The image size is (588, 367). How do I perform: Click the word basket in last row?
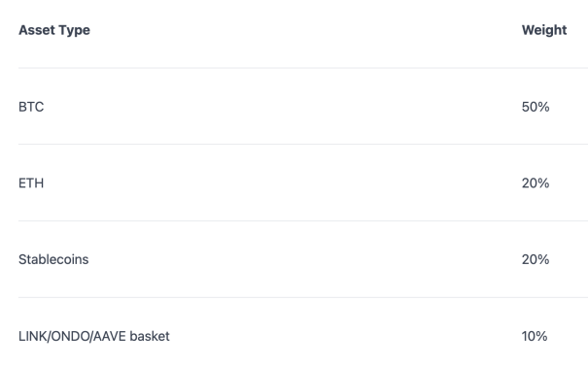(150, 336)
